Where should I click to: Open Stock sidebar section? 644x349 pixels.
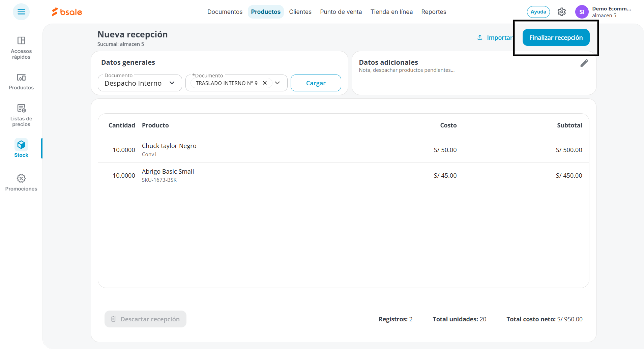[21, 148]
